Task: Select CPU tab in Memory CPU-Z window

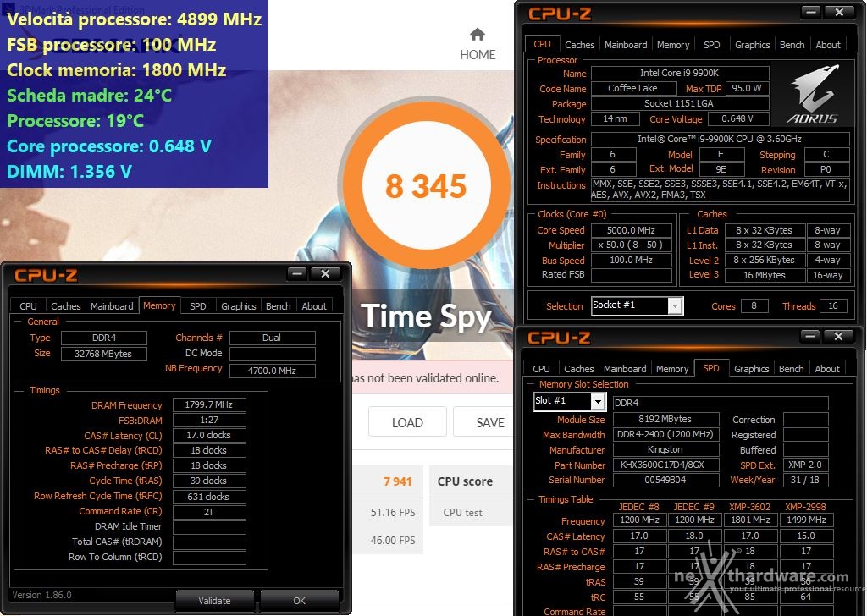Action: click(28, 306)
